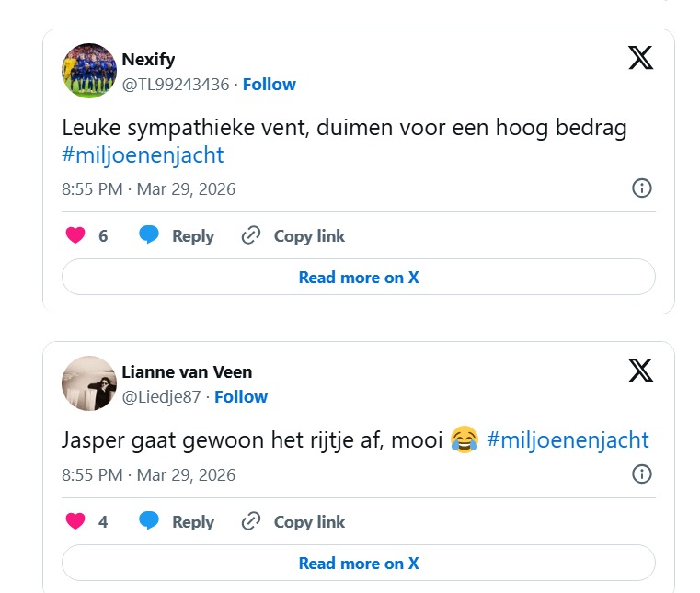Follow the @TL99243436 account

point(269,84)
